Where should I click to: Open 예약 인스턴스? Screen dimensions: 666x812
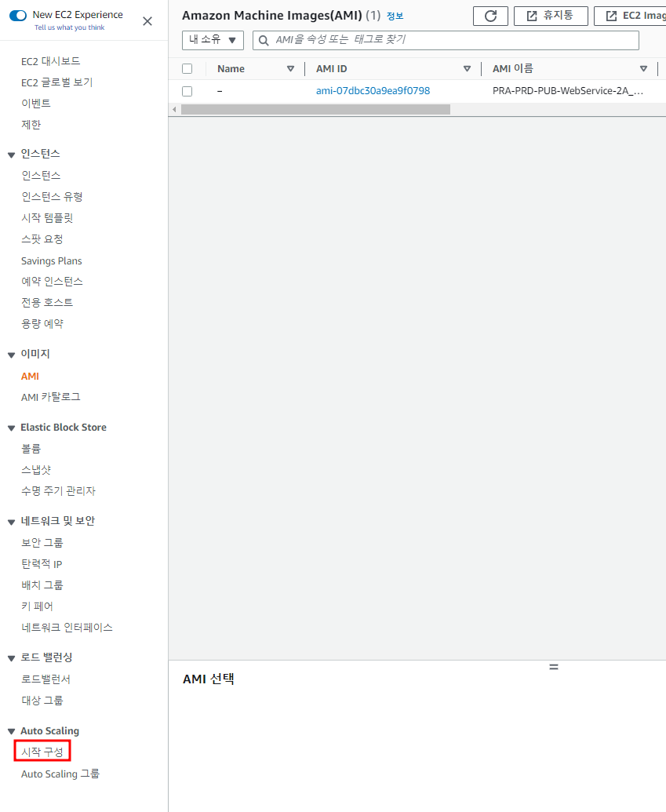coord(52,281)
